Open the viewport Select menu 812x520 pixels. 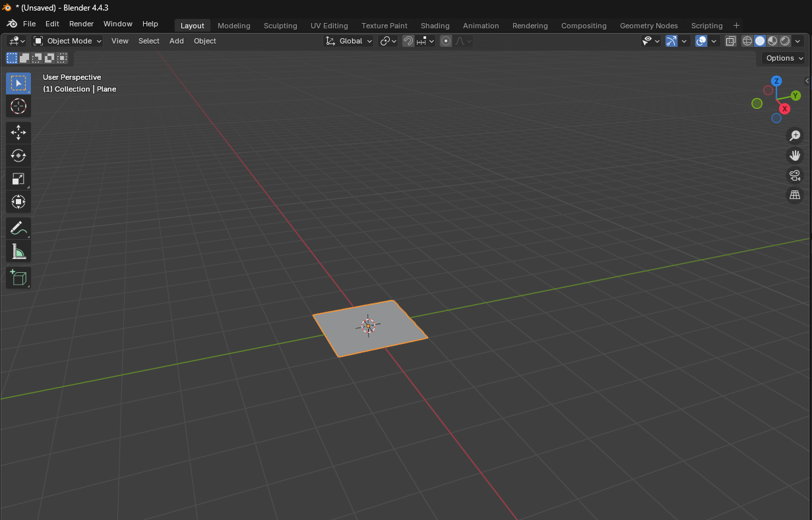149,41
